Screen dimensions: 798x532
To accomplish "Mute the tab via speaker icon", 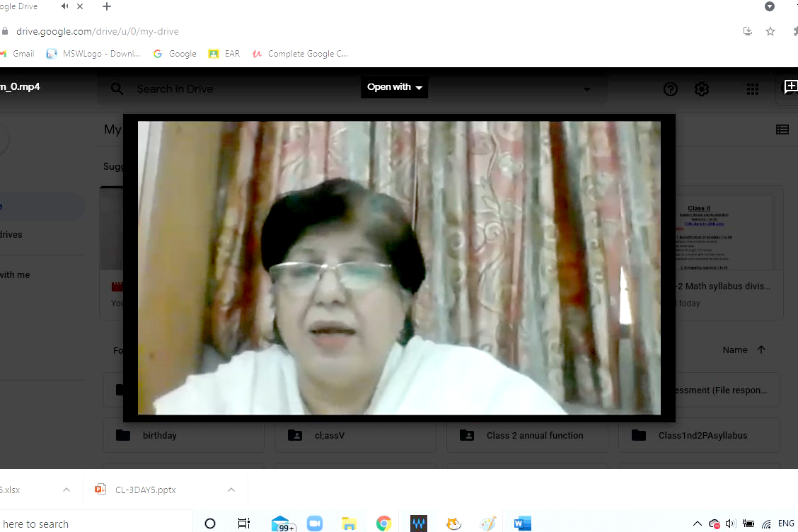I will [x=65, y=6].
